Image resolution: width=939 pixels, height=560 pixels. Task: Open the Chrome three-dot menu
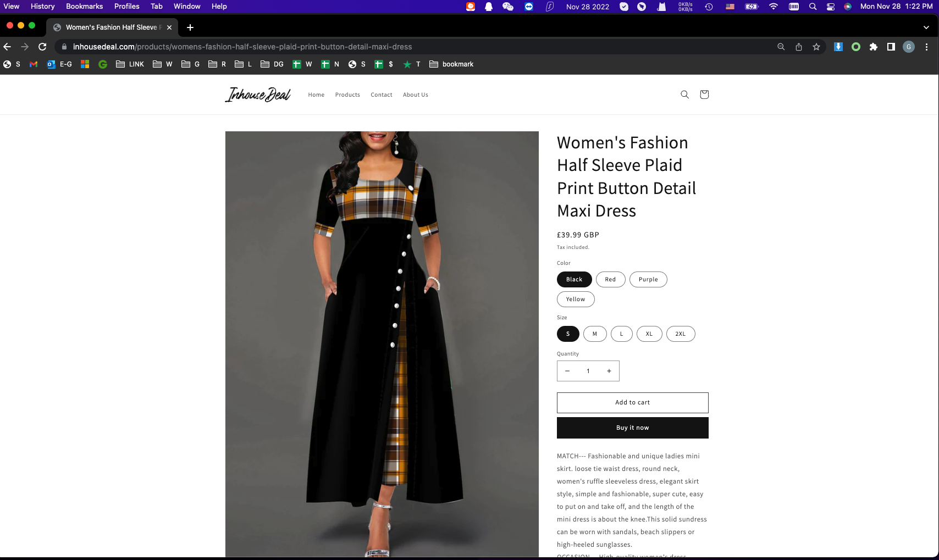(927, 47)
